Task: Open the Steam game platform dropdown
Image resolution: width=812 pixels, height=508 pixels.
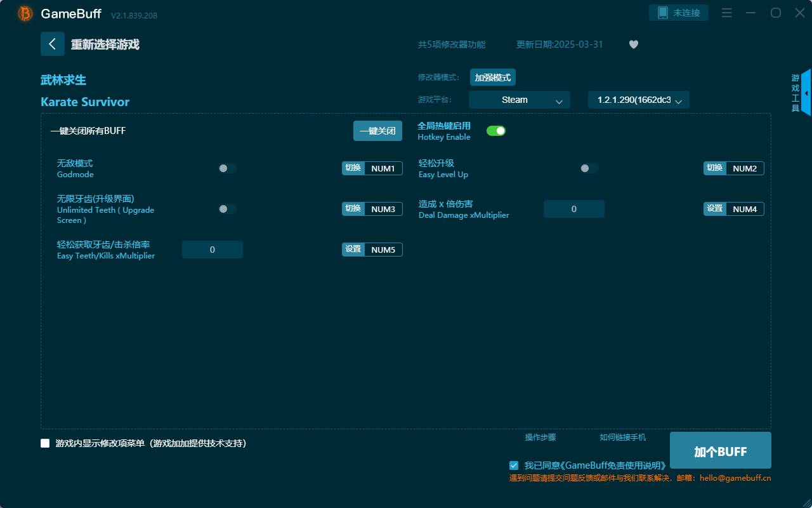Action: [x=519, y=100]
